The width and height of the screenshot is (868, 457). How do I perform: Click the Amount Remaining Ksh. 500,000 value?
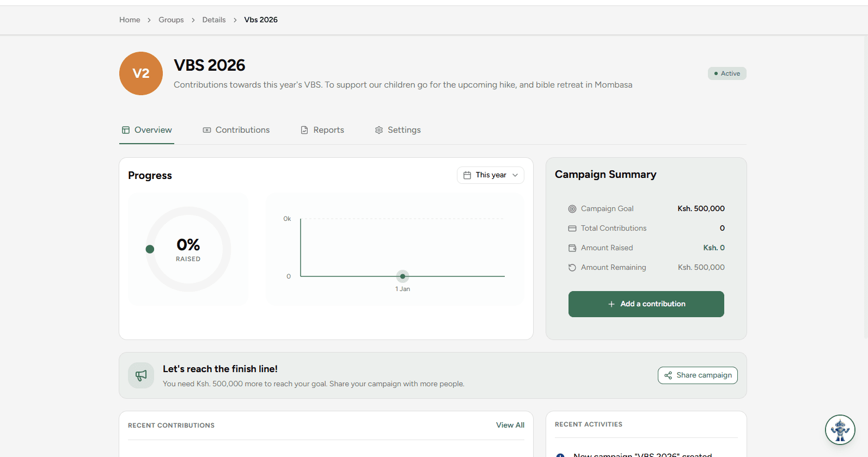pyautogui.click(x=701, y=268)
